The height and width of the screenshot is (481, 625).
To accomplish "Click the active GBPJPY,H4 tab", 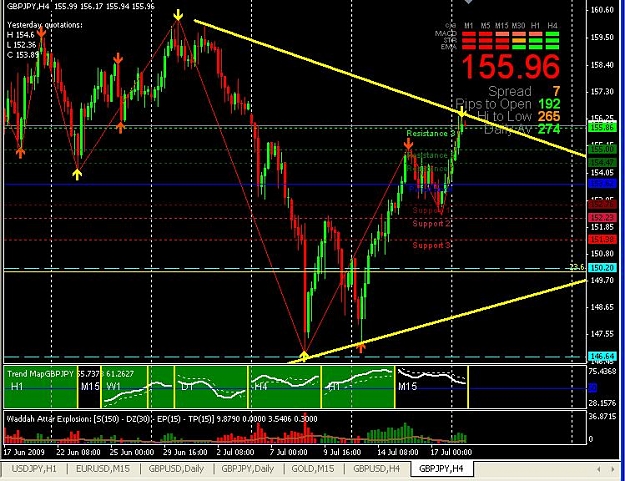I will click(441, 469).
